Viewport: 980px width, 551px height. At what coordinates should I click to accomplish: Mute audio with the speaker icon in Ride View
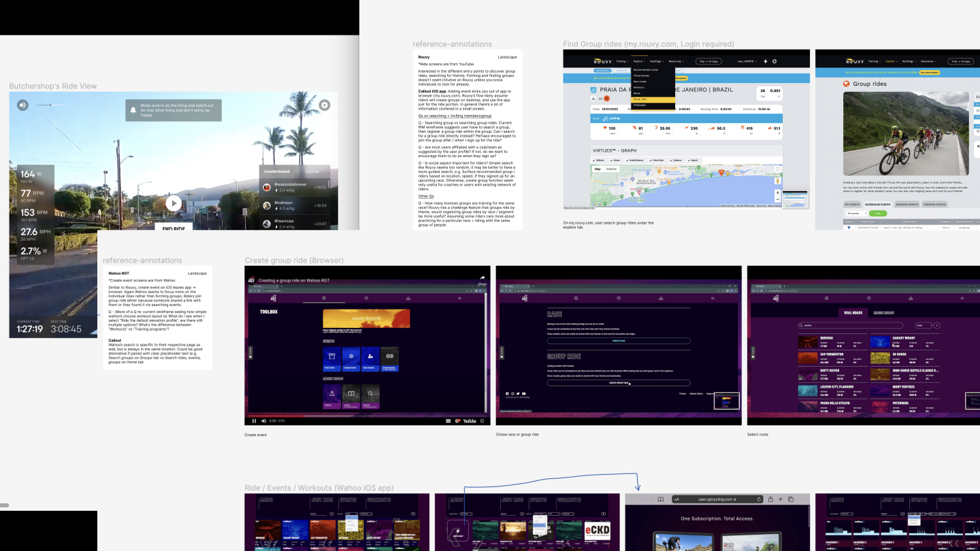[x=23, y=105]
